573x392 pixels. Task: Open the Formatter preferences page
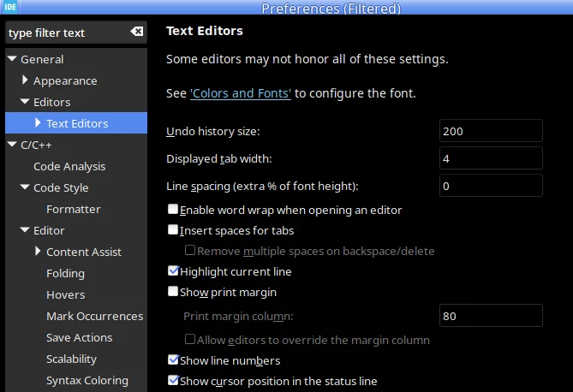click(74, 210)
